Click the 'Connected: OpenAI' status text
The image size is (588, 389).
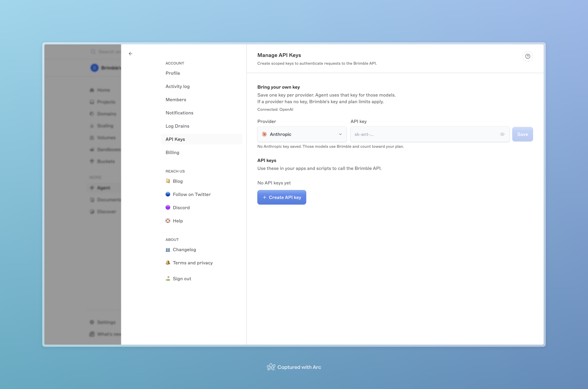275,109
